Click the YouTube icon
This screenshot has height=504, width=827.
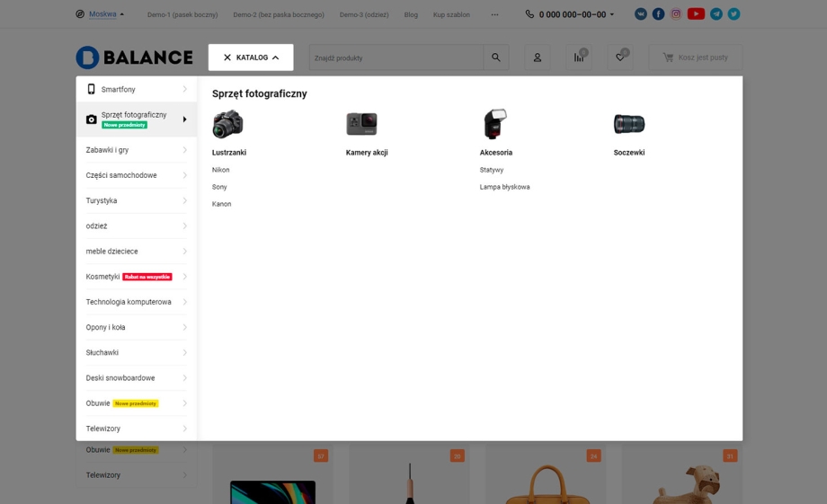tap(696, 14)
